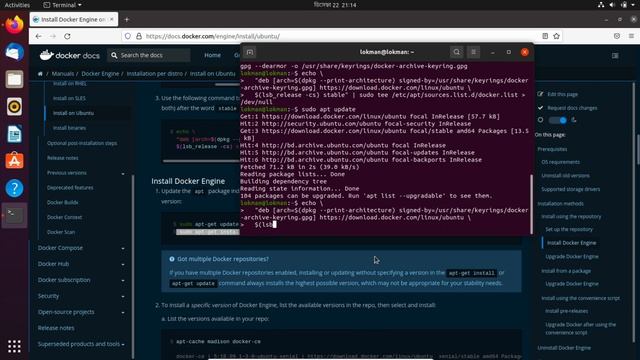This screenshot has width=640, height=360.
Task: Toggle the dark/light theme switch
Action: (558, 120)
